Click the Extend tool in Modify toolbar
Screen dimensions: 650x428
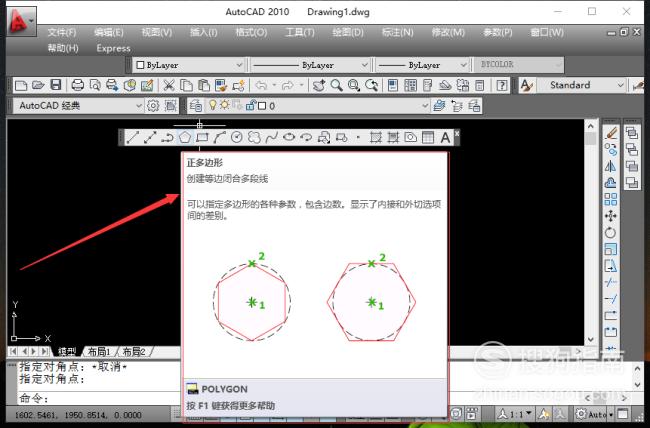click(x=611, y=299)
